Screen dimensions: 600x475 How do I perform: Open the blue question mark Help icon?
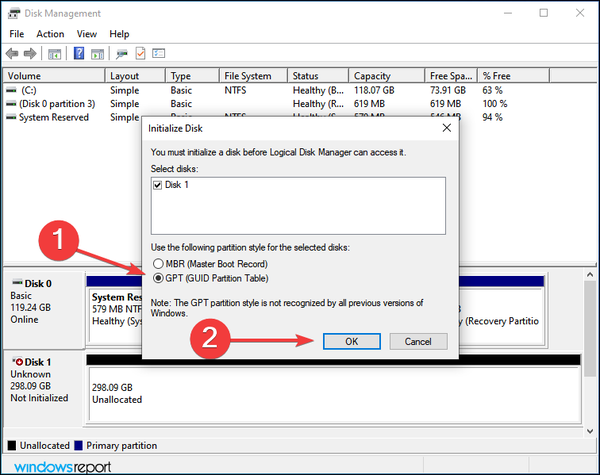[79, 53]
